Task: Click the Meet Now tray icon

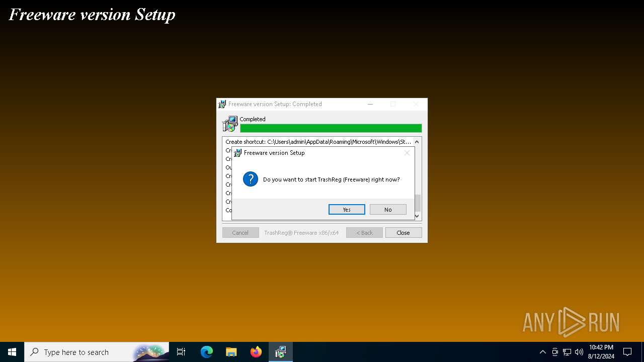Action: [555, 352]
